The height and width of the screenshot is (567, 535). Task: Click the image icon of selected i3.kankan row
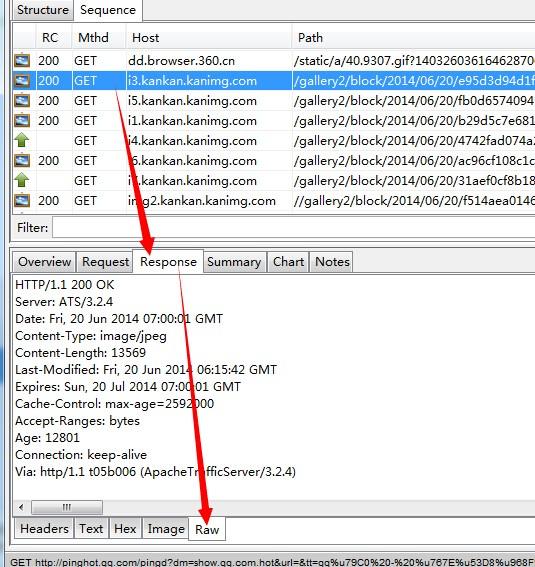point(22,80)
